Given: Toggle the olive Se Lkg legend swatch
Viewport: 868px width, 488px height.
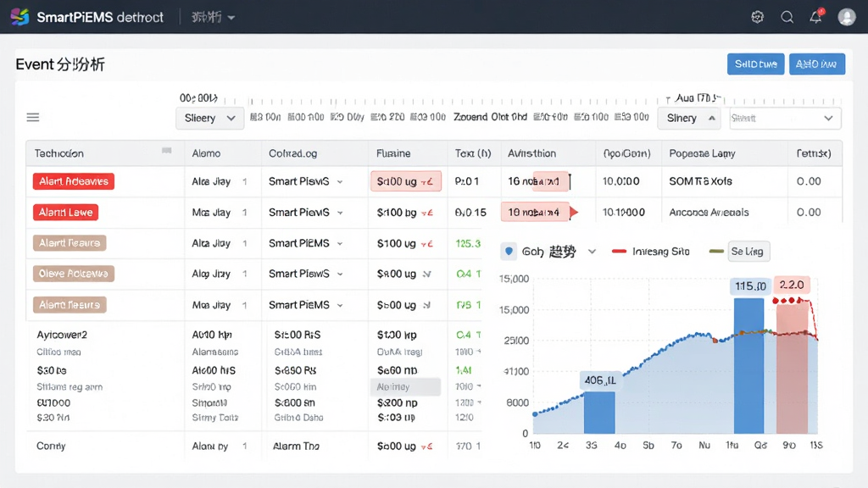Looking at the screenshot, I should [x=716, y=252].
